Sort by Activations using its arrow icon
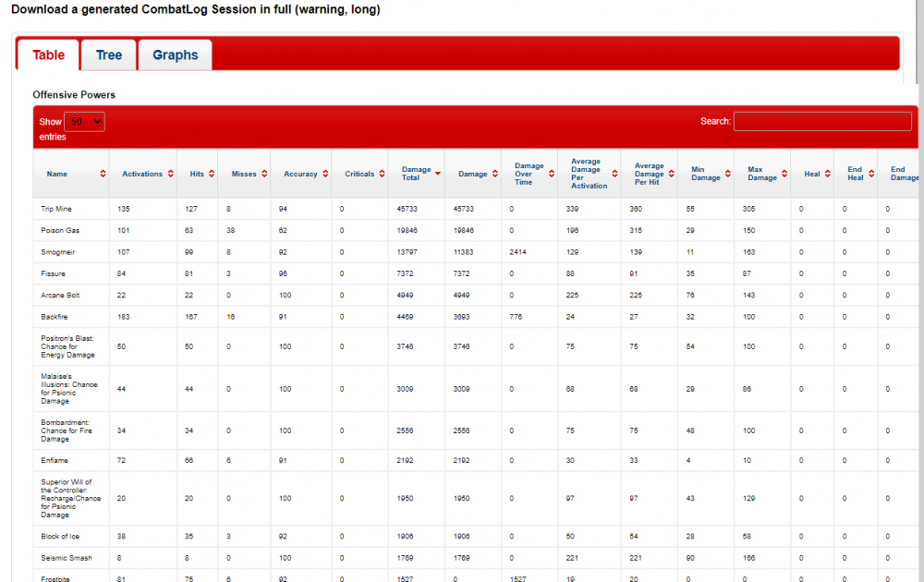 [x=169, y=174]
